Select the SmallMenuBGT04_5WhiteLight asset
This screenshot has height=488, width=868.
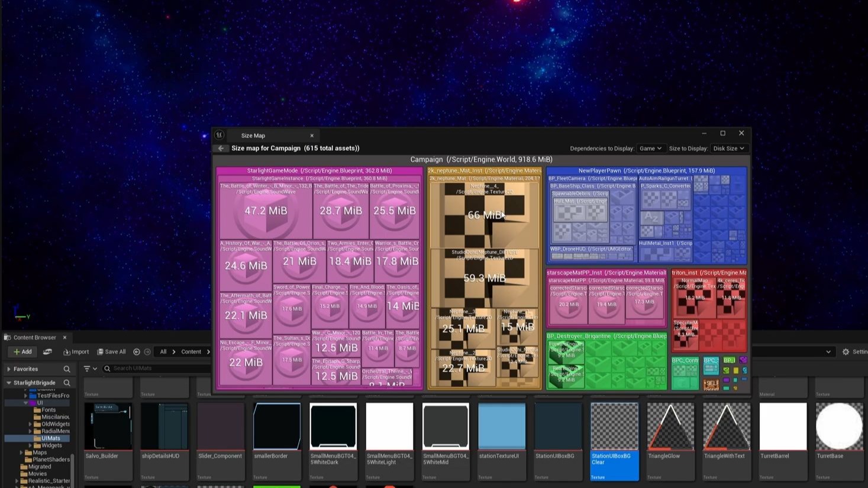tap(389, 441)
